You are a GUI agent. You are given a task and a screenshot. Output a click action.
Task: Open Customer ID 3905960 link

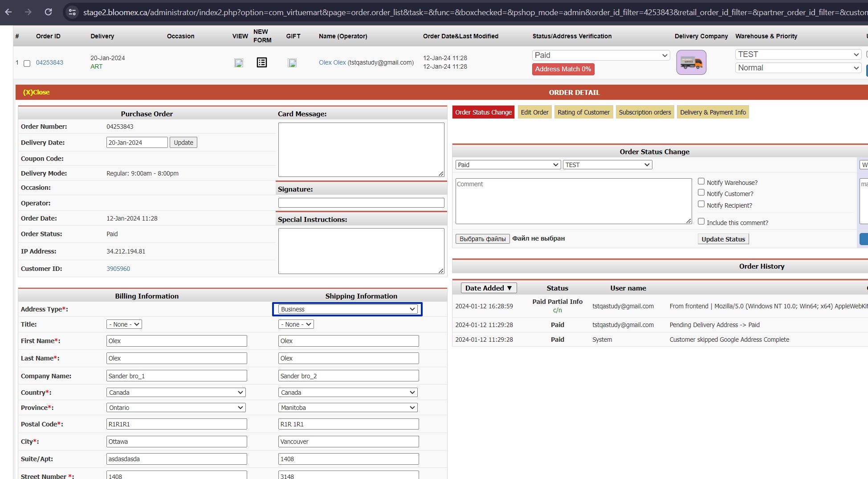118,269
